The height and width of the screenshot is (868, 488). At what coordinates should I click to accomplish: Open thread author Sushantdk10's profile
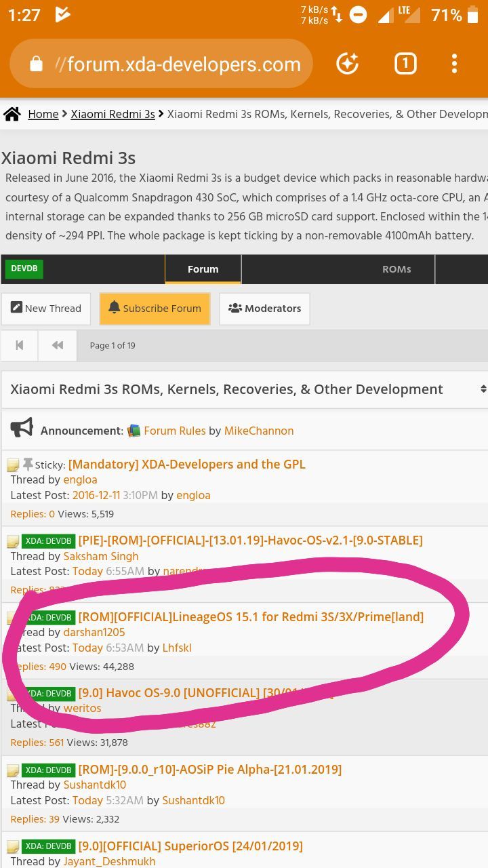click(94, 785)
